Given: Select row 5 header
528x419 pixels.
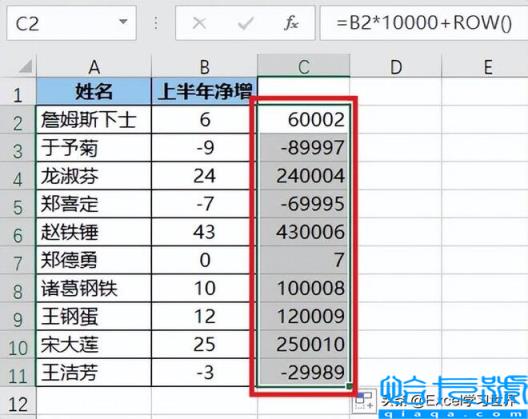Looking at the screenshot, I should pyautogui.click(x=18, y=204).
